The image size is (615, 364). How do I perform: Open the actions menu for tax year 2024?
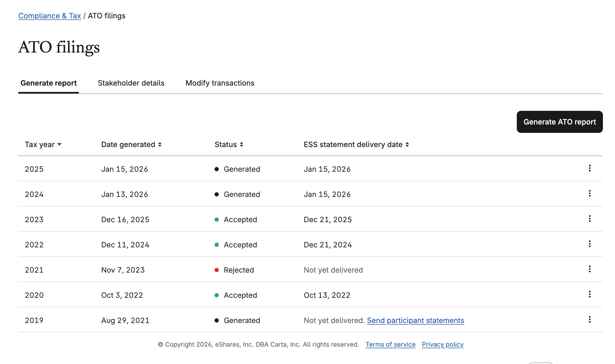tap(590, 194)
